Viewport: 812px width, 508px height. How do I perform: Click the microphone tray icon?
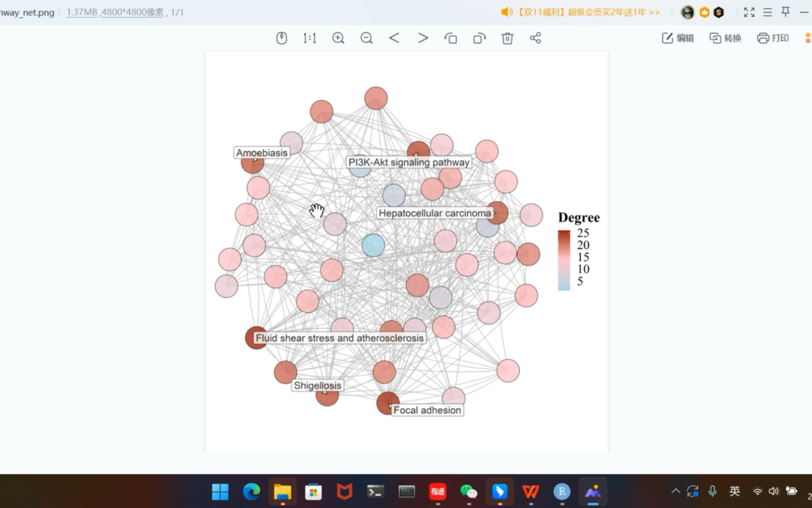click(712, 491)
